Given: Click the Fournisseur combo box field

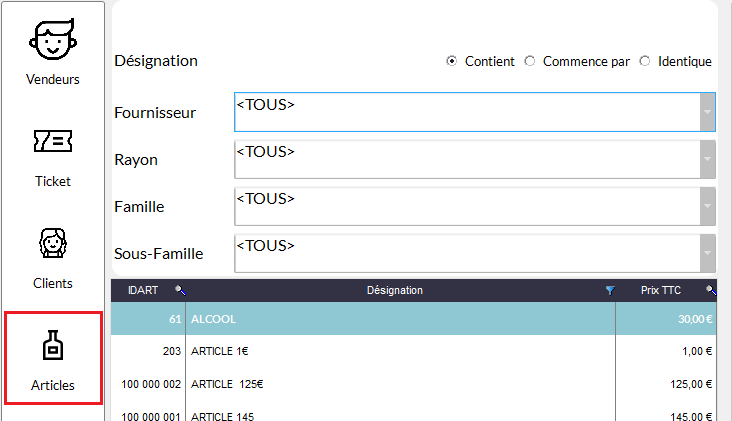Looking at the screenshot, I should pyautogui.click(x=466, y=112).
